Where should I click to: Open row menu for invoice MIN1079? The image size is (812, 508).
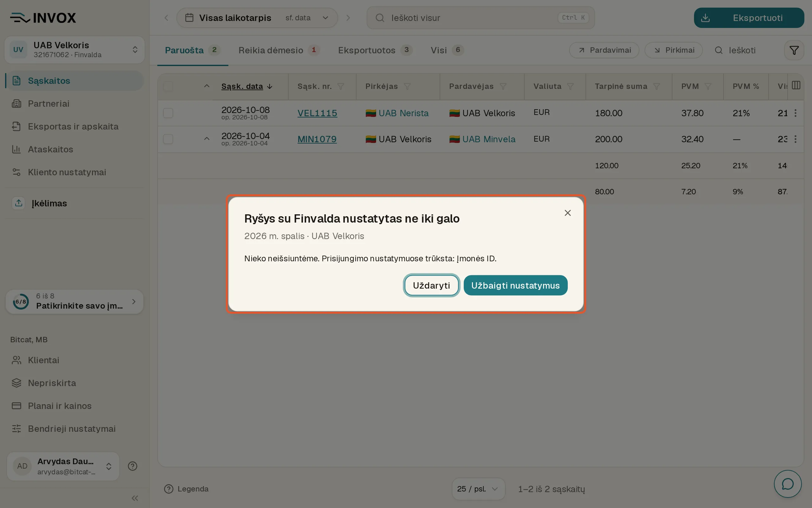pyautogui.click(x=795, y=139)
